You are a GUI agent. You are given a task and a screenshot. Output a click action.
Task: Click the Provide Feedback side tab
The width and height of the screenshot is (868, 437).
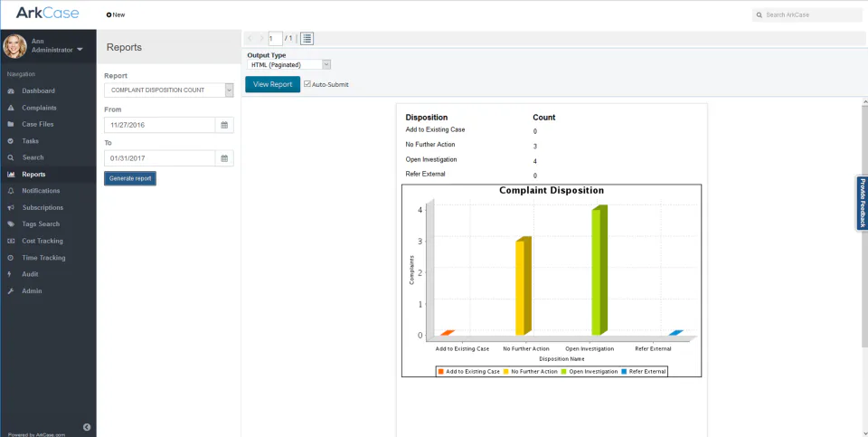click(862, 203)
